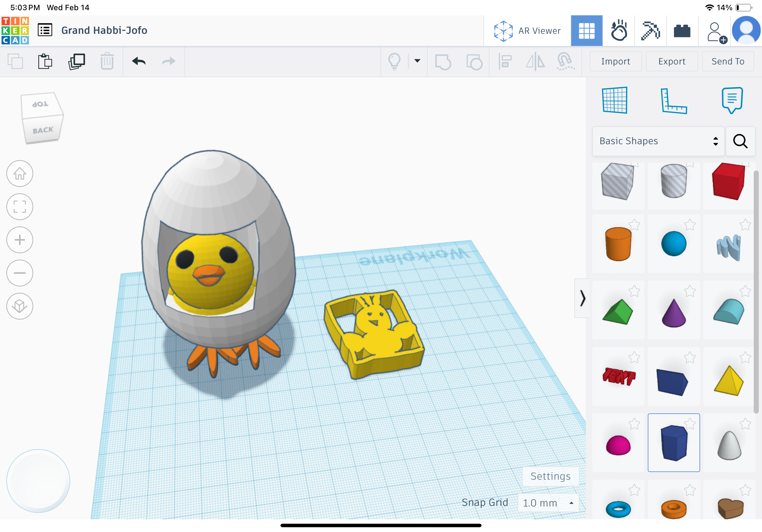Collapse the shapes panel with chevron
Screen dimensions: 762x532
coord(582,298)
